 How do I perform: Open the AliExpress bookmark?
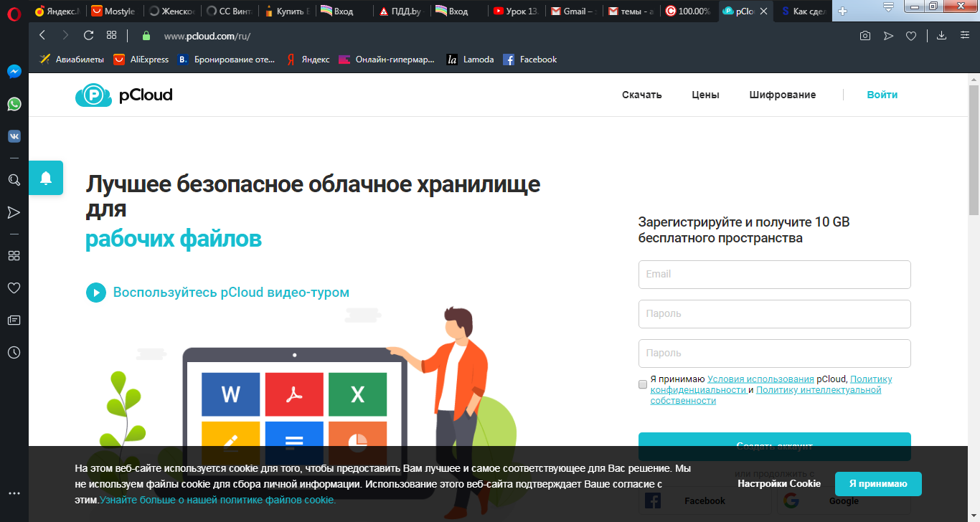tap(141, 60)
